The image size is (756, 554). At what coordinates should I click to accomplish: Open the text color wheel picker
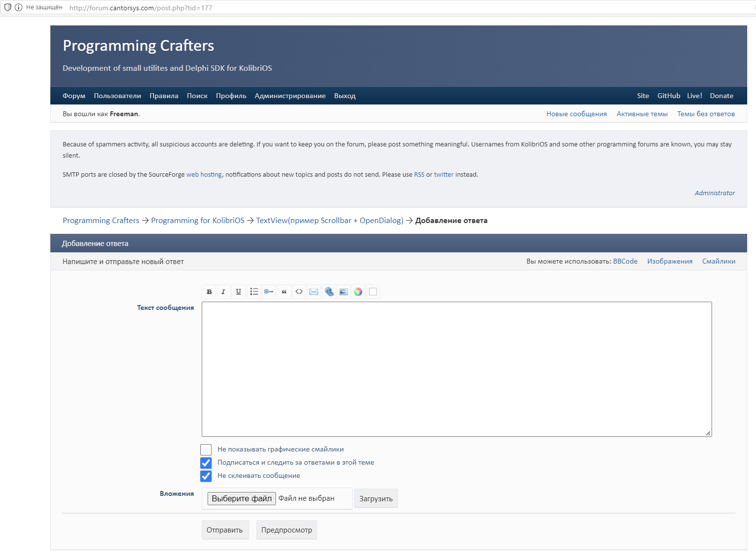358,291
